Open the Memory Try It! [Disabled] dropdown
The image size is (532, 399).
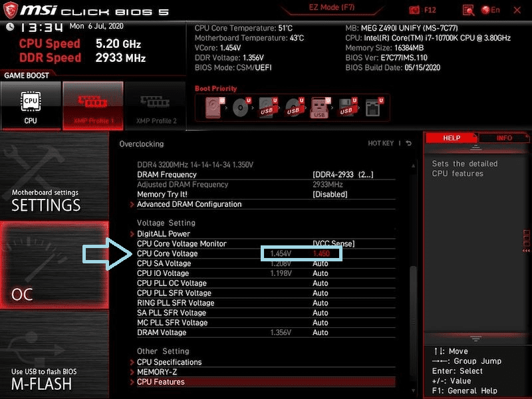330,194
